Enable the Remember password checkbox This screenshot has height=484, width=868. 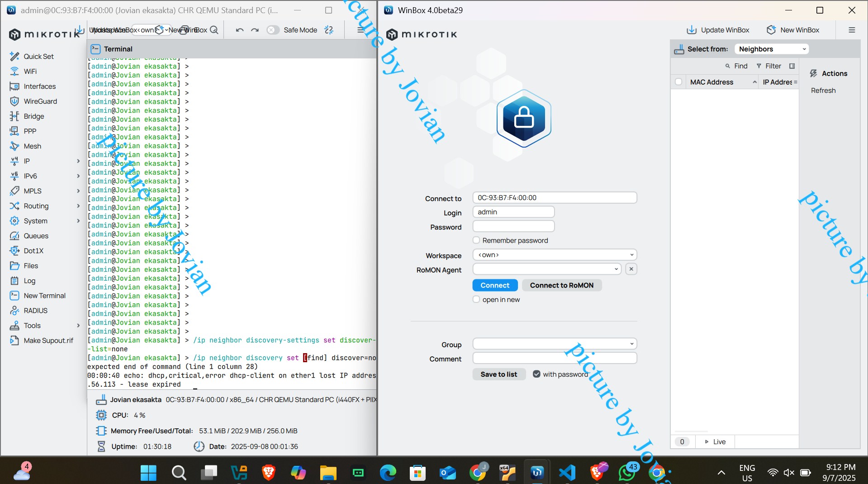[x=476, y=240]
